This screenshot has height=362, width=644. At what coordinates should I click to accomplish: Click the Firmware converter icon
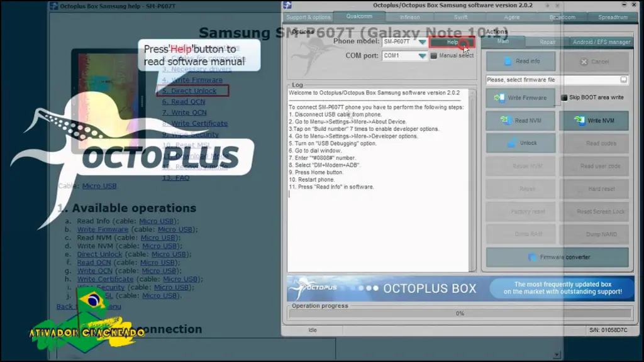pyautogui.click(x=532, y=257)
